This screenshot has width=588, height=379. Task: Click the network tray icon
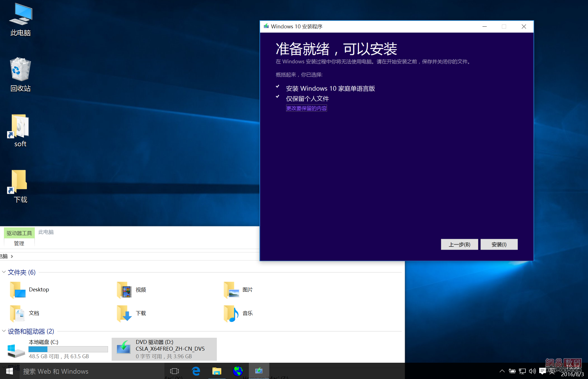tap(522, 371)
